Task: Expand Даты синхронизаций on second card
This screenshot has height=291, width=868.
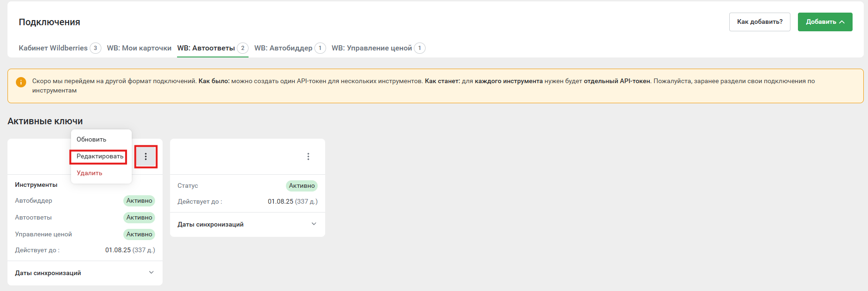Action: click(x=248, y=224)
